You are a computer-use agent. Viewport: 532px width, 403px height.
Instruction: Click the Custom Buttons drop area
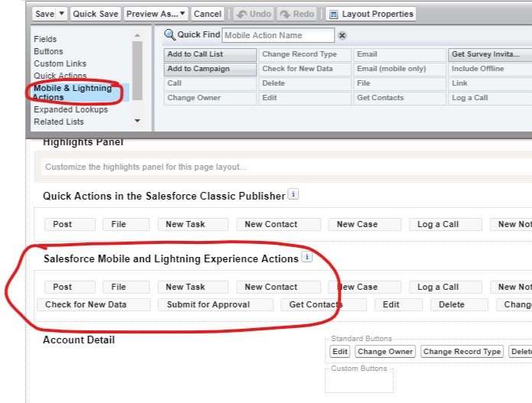tap(359, 381)
